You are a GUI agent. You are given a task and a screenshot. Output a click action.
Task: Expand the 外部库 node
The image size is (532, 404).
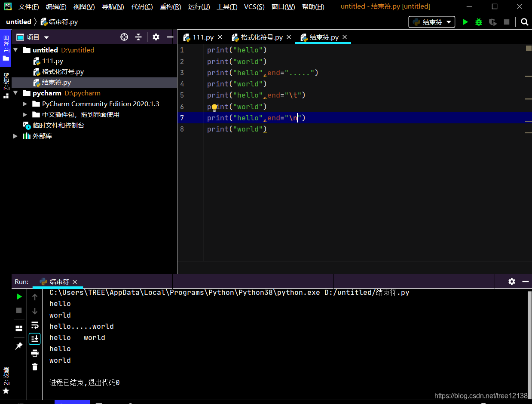[x=16, y=136]
